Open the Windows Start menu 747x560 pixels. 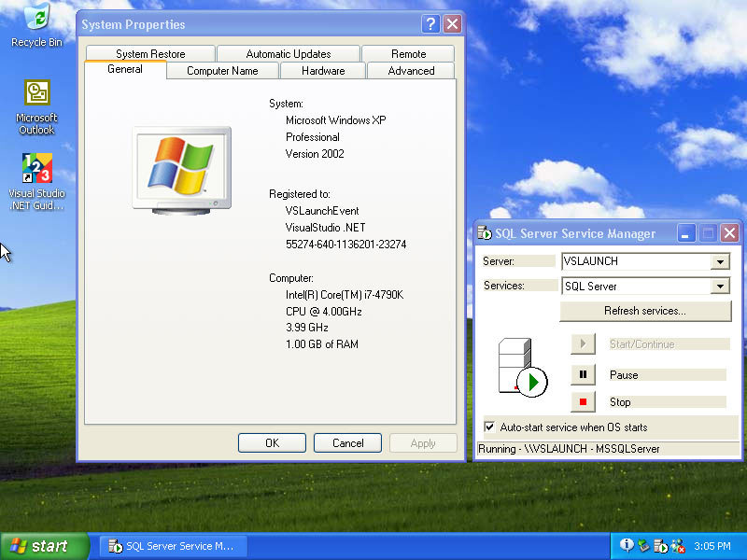pyautogui.click(x=44, y=546)
